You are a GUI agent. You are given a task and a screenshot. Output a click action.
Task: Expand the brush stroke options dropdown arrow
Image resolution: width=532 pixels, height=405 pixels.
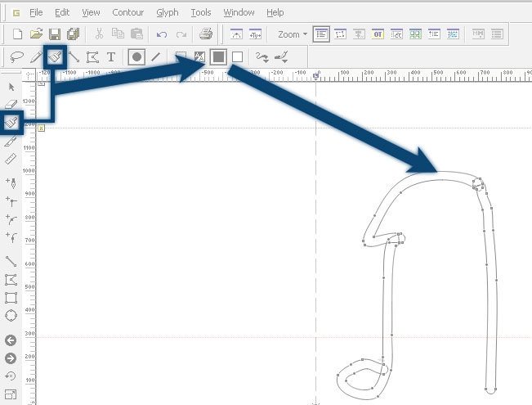(x=285, y=61)
